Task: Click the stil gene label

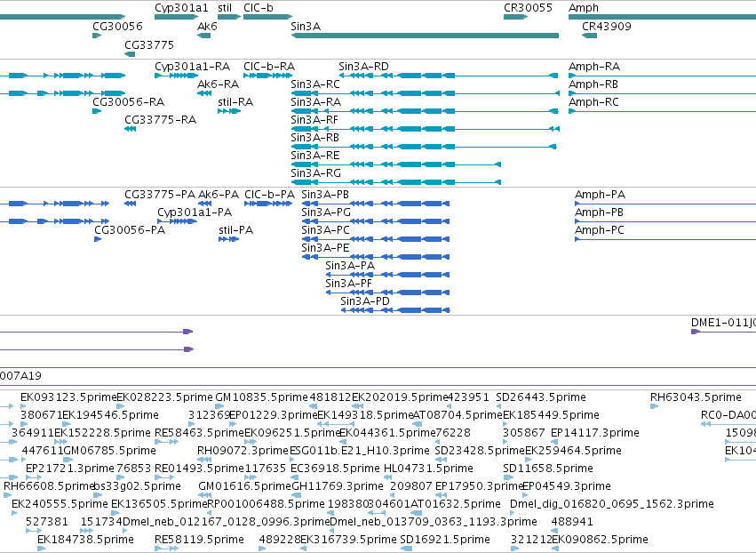Action: (225, 8)
